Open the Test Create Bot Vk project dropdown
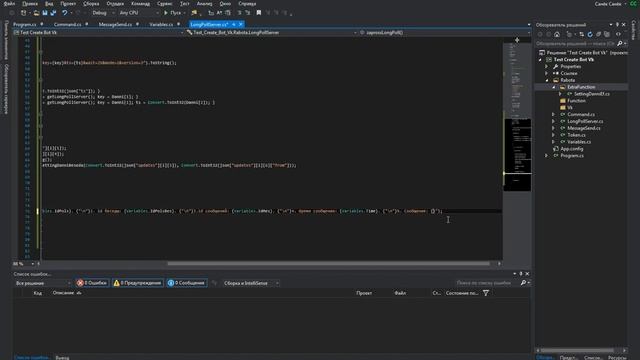 pyautogui.click(x=98, y=33)
